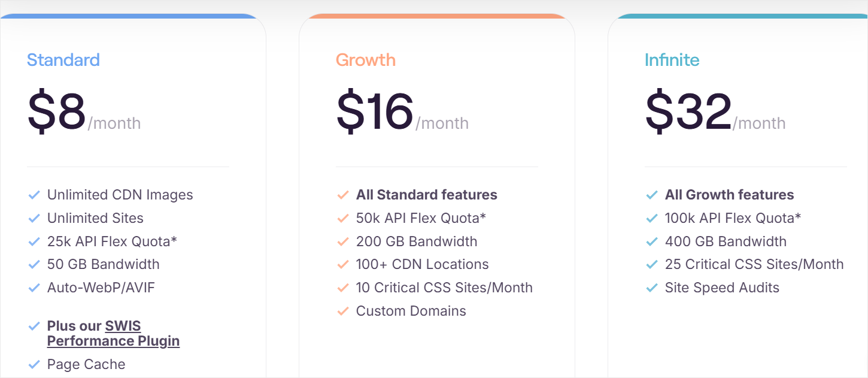Viewport: 868px width, 378px height.
Task: Click the check icon next to Custom Domains
Action: [x=342, y=311]
